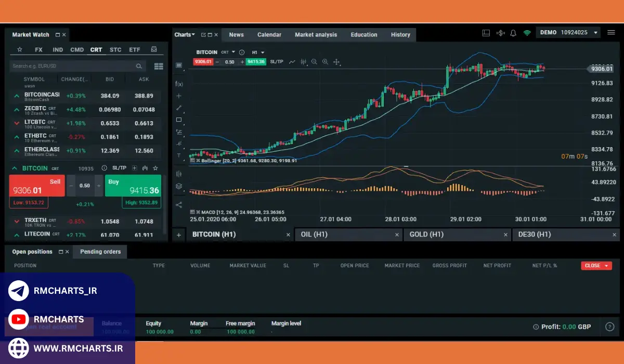
Task: Open the f(x) indicators tool
Action: coord(179,84)
